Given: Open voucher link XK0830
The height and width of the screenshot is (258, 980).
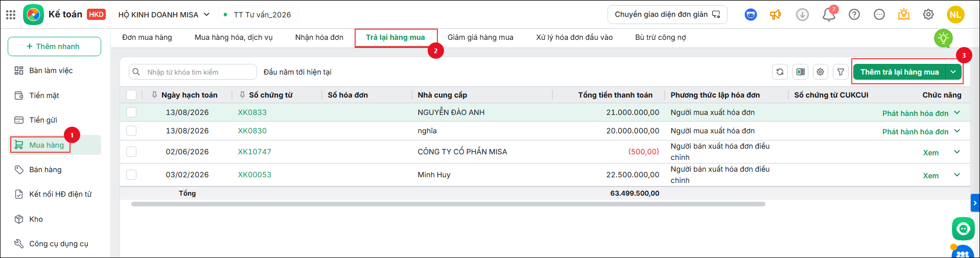Looking at the screenshot, I should click(252, 131).
